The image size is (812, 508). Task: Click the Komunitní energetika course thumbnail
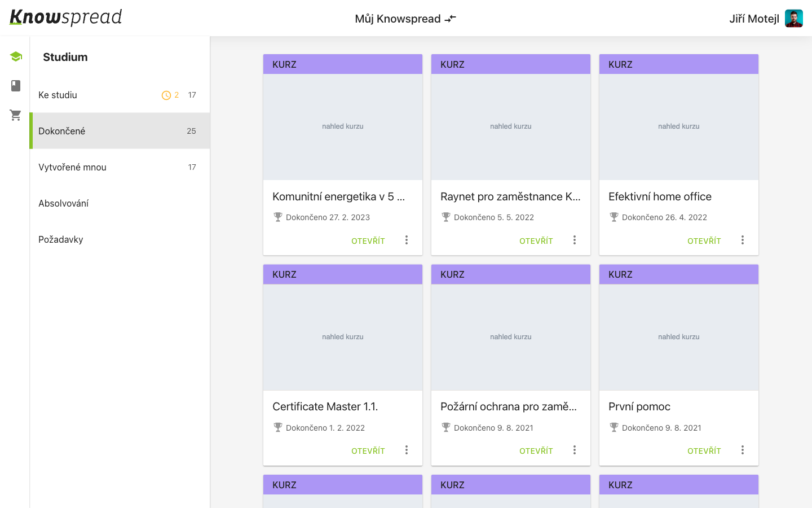(343, 127)
